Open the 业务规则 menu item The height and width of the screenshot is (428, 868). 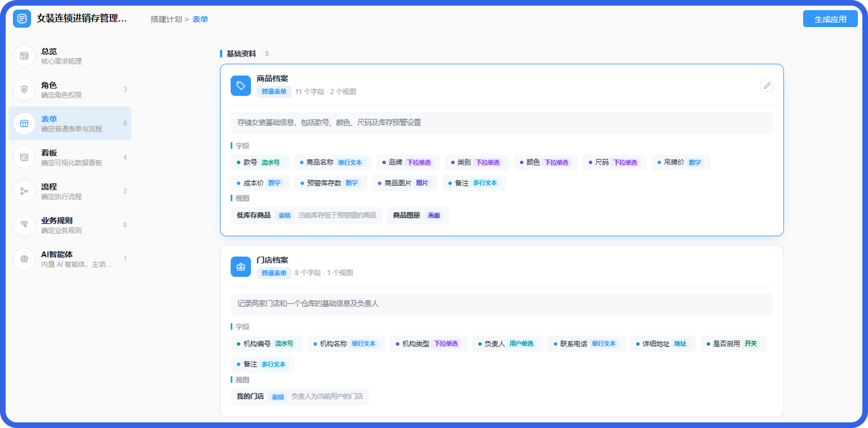click(x=70, y=225)
